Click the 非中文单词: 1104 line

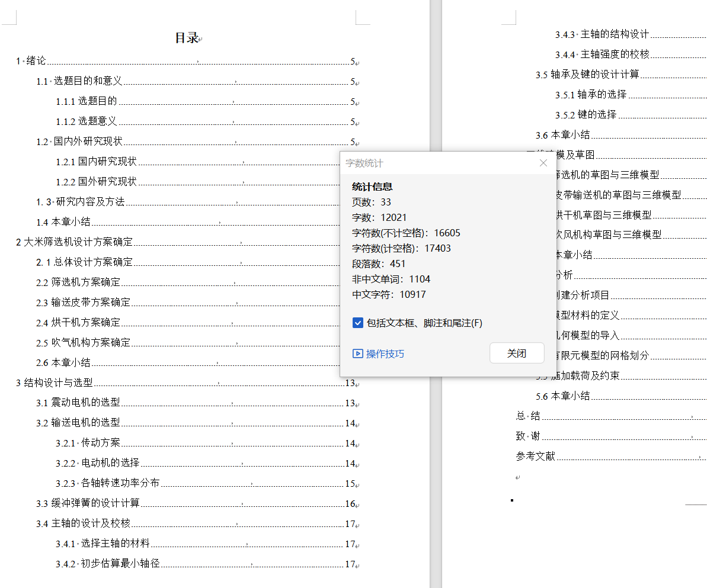pos(391,279)
